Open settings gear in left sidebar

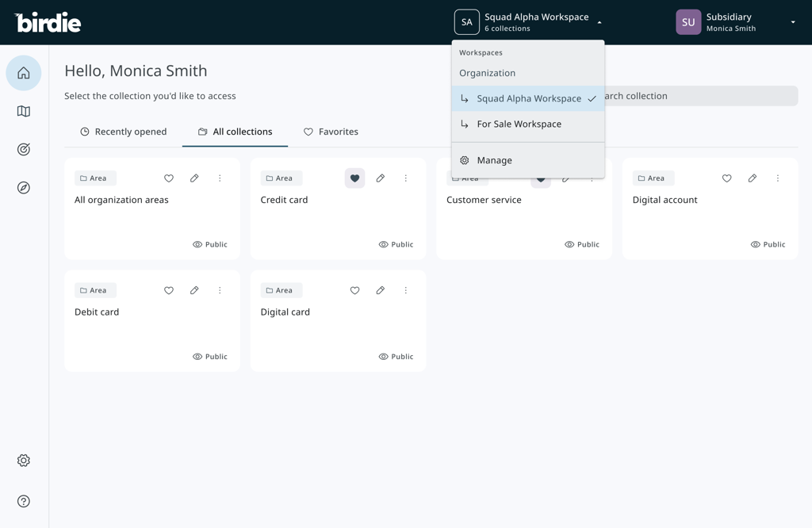coord(24,461)
